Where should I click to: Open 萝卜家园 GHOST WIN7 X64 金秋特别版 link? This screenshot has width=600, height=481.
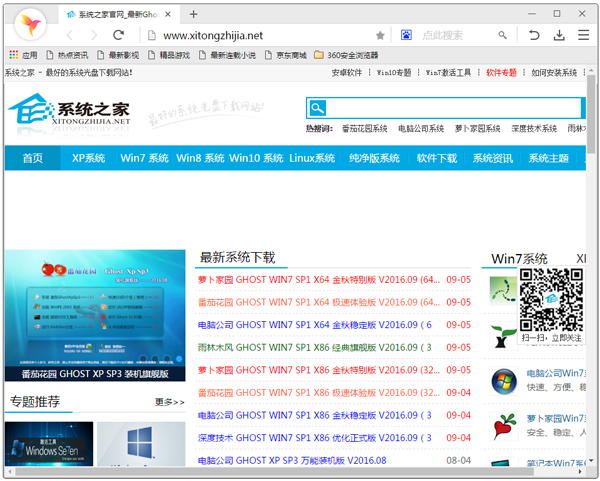pyautogui.click(x=319, y=280)
